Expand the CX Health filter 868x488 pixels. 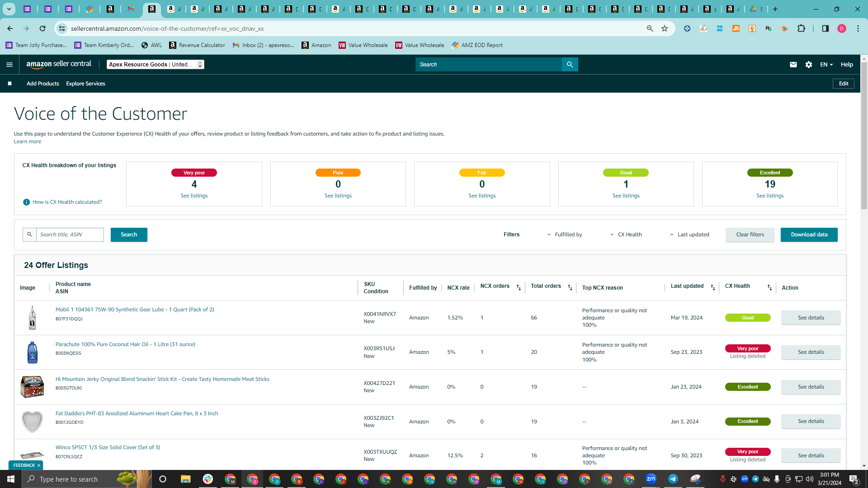point(626,235)
